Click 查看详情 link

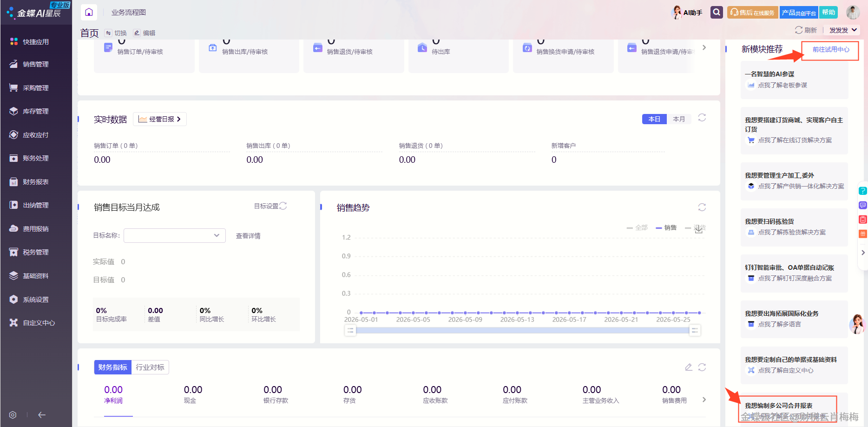pyautogui.click(x=248, y=236)
